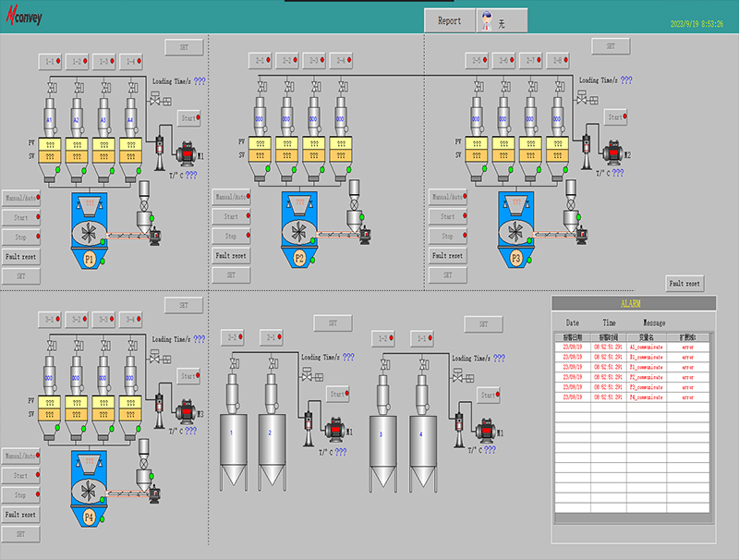Toggle Manual/Auto mode for station P1
The width and height of the screenshot is (739, 560).
[20, 196]
